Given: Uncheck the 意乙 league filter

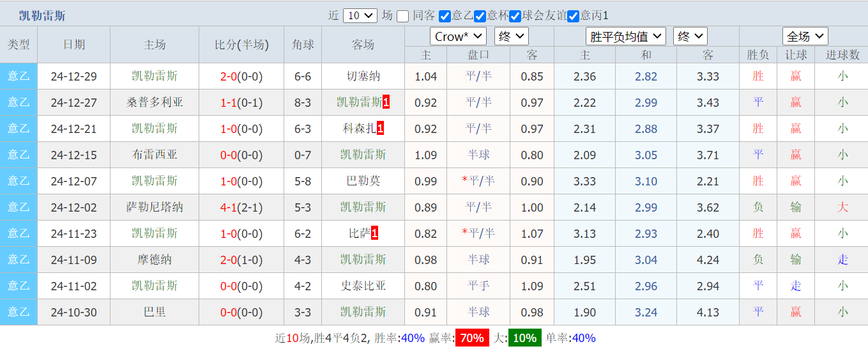Looking at the screenshot, I should (445, 16).
